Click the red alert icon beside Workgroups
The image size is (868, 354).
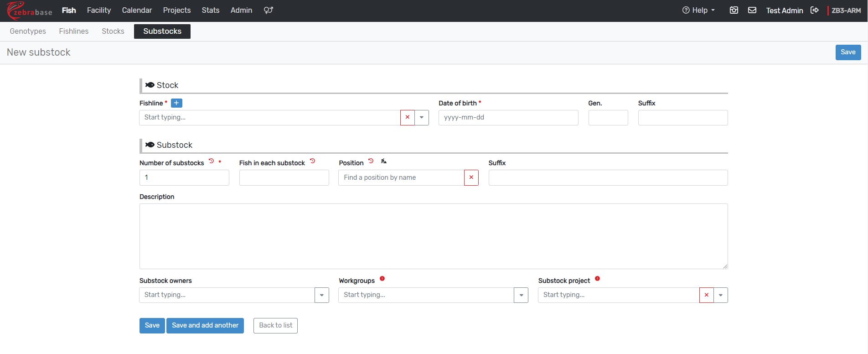382,279
